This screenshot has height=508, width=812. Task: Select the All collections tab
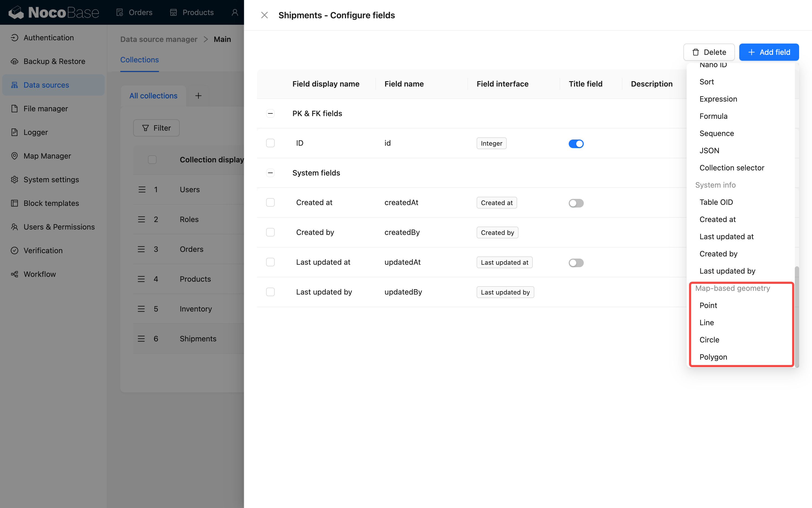(x=153, y=96)
